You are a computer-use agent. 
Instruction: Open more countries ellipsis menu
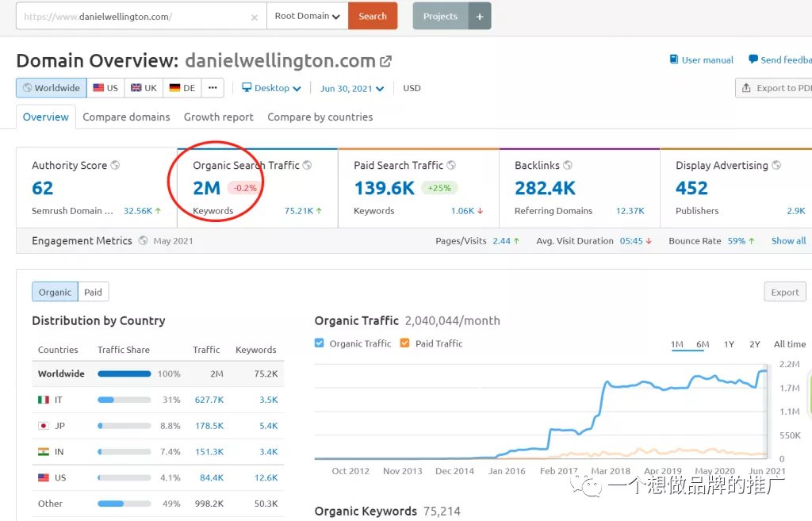(x=213, y=88)
